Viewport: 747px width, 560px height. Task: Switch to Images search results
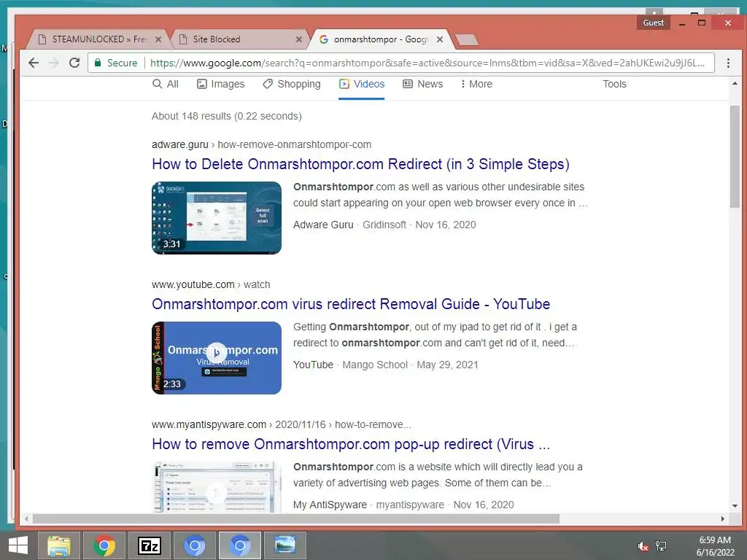pos(220,85)
